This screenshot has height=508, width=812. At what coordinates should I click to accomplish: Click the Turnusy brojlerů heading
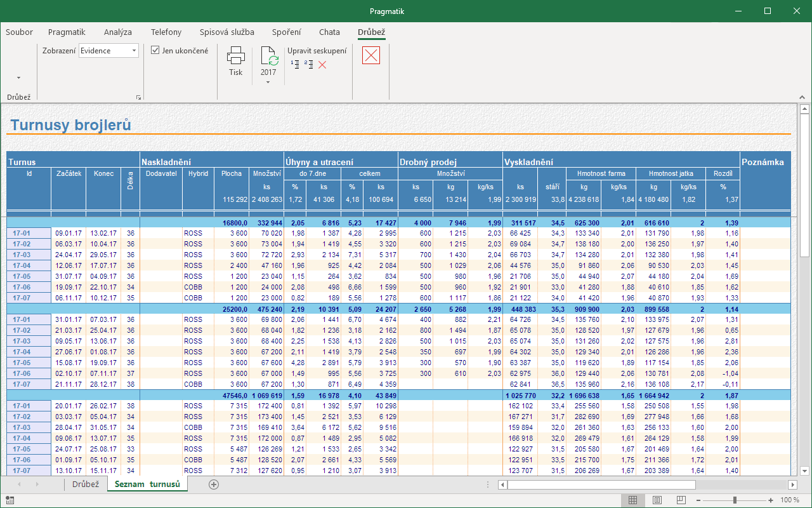tap(71, 125)
